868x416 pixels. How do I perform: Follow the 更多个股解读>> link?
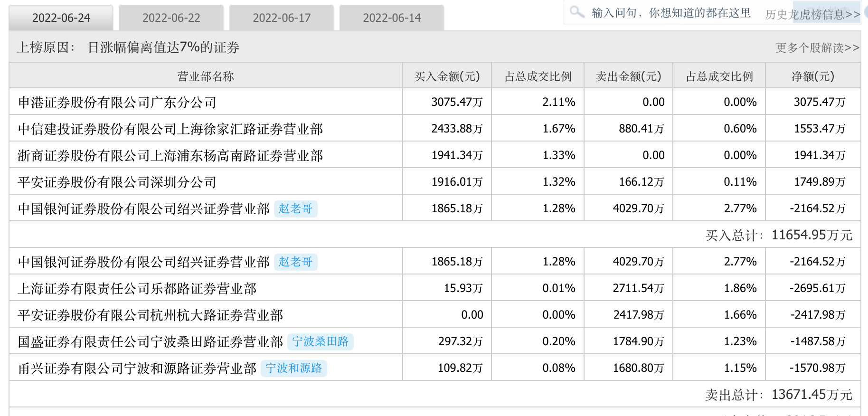818,48
